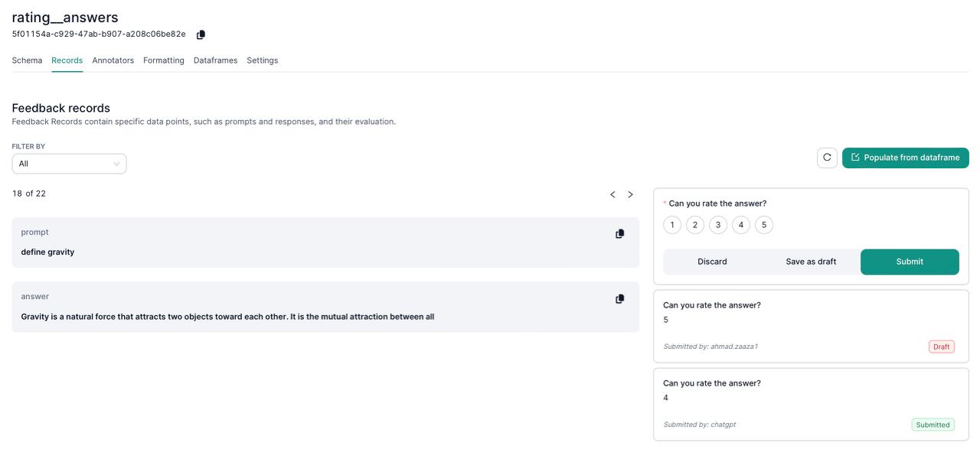Save the rating as draft
This screenshot has width=980, height=469.
pos(811,261)
